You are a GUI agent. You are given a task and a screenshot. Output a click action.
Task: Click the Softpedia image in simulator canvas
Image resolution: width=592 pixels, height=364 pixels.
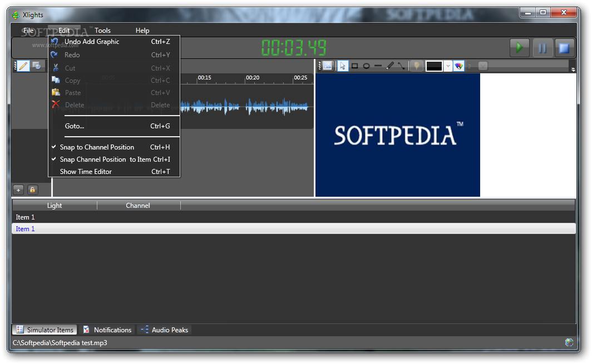click(398, 135)
